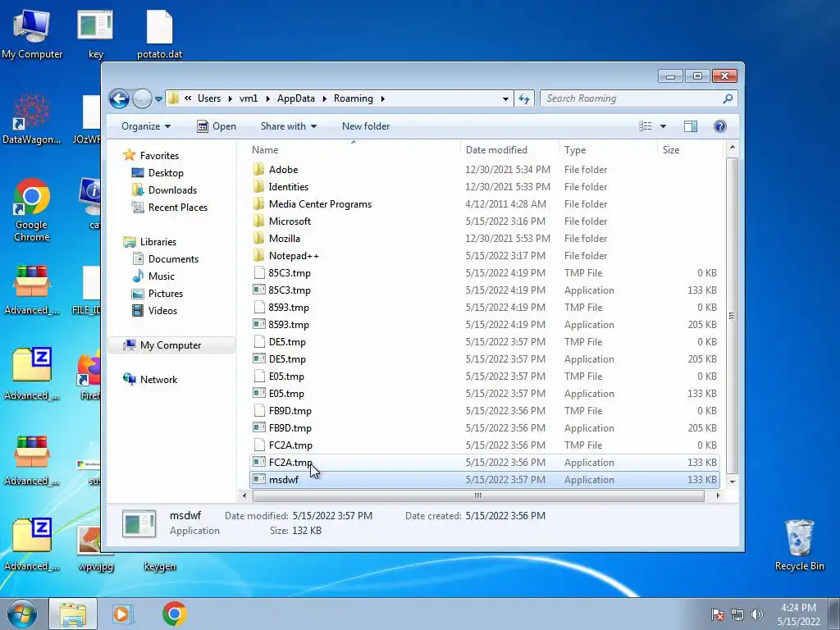Viewport: 840px width, 630px height.
Task: Expand the arrow after Roaming breadcrumb
Action: coord(382,98)
